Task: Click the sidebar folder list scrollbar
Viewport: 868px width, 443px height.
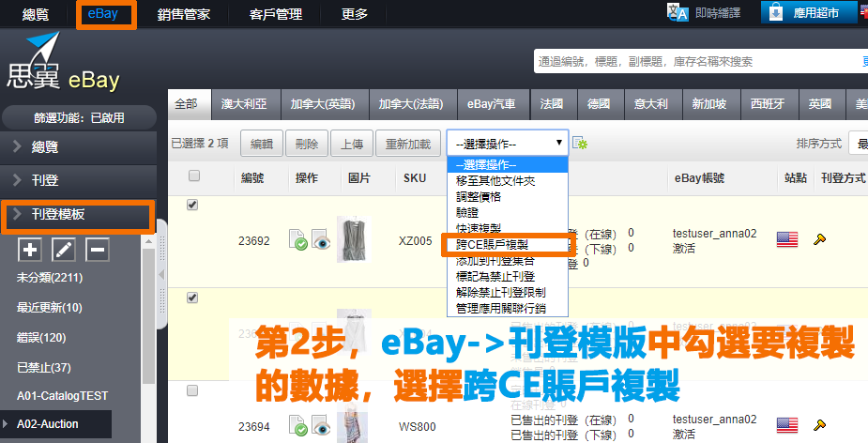Action: [x=148, y=315]
